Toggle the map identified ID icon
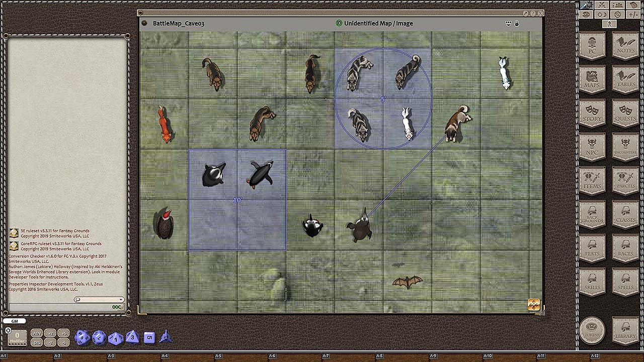 (x=339, y=23)
